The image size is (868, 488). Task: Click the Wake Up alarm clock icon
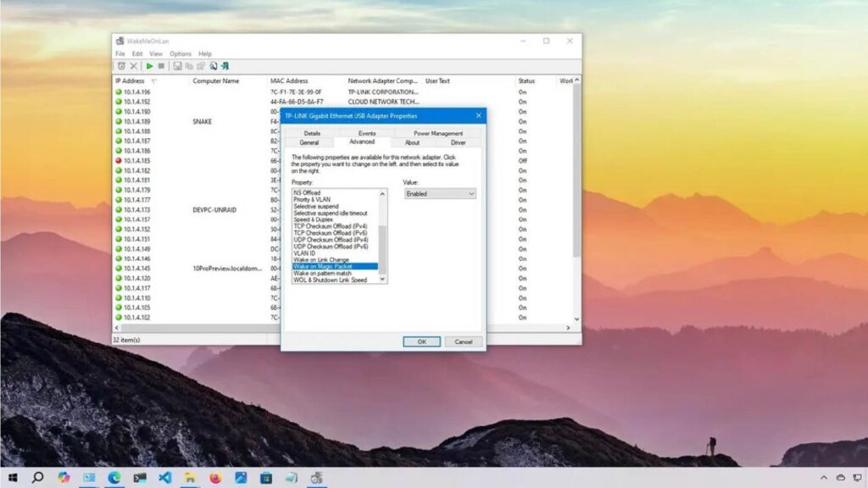tap(121, 66)
